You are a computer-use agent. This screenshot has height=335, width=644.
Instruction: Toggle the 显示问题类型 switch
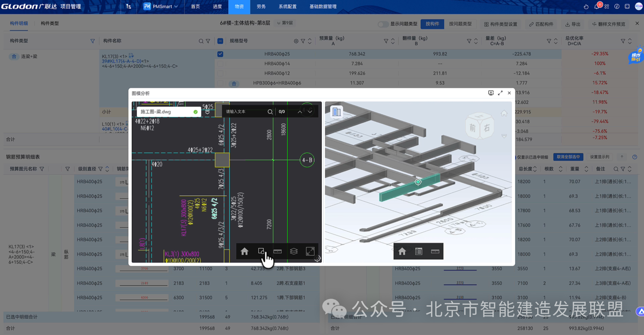[x=383, y=24]
